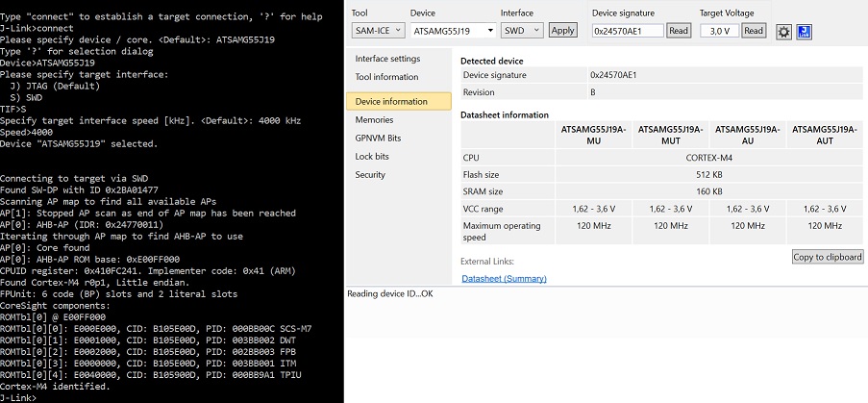Click the final J-Link> prompt in terminal
This screenshot has width=868, height=403.
[17, 398]
